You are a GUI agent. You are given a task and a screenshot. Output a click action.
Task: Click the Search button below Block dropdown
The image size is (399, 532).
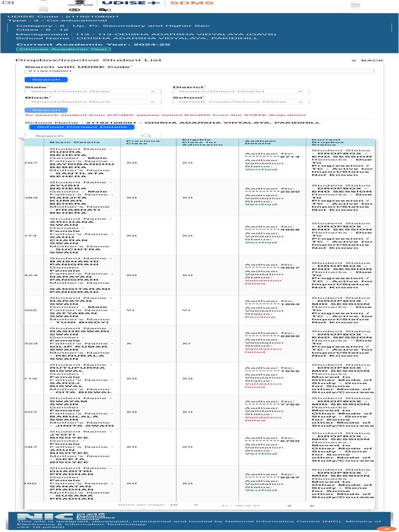click(x=46, y=110)
